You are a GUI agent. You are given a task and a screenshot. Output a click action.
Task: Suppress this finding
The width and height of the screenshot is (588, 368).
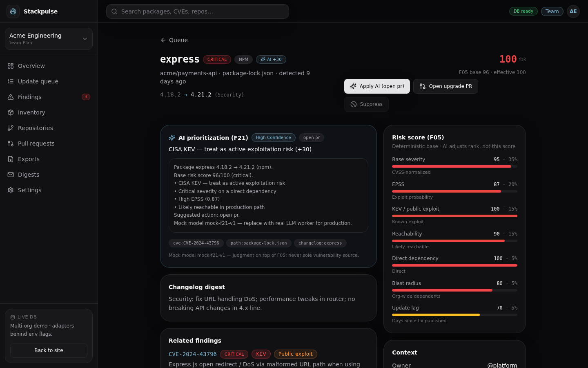click(366, 104)
